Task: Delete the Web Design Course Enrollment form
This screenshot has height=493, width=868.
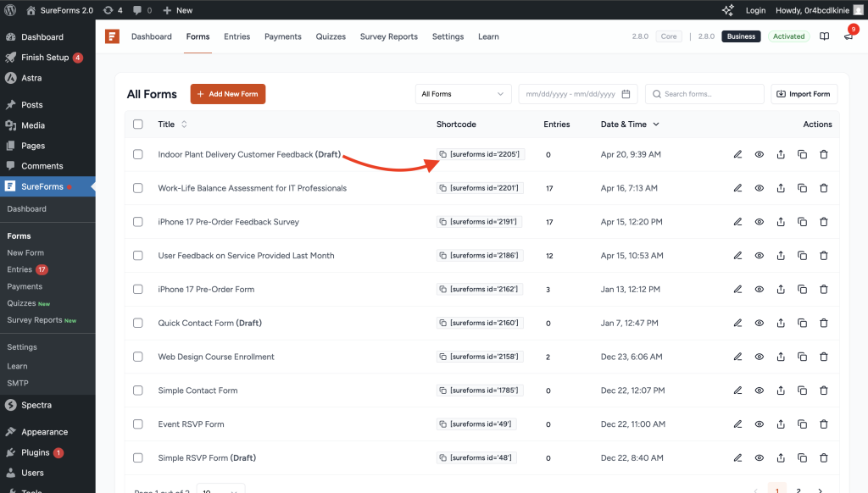Action: point(824,357)
